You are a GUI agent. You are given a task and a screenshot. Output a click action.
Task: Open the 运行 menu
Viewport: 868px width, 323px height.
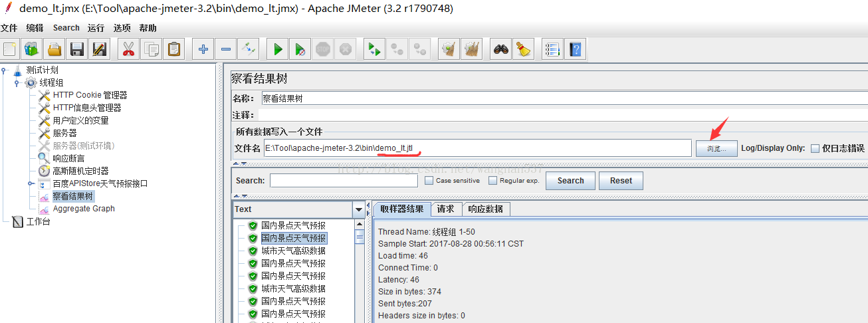click(x=96, y=28)
